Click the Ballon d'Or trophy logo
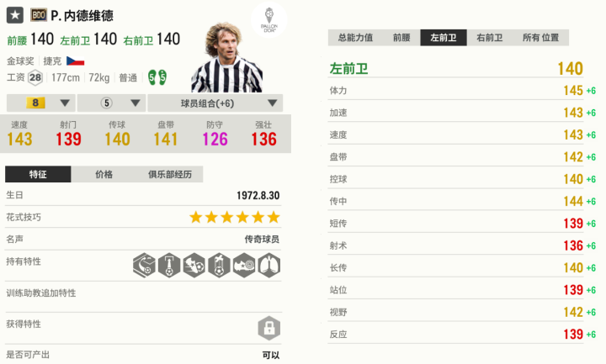 (268, 22)
